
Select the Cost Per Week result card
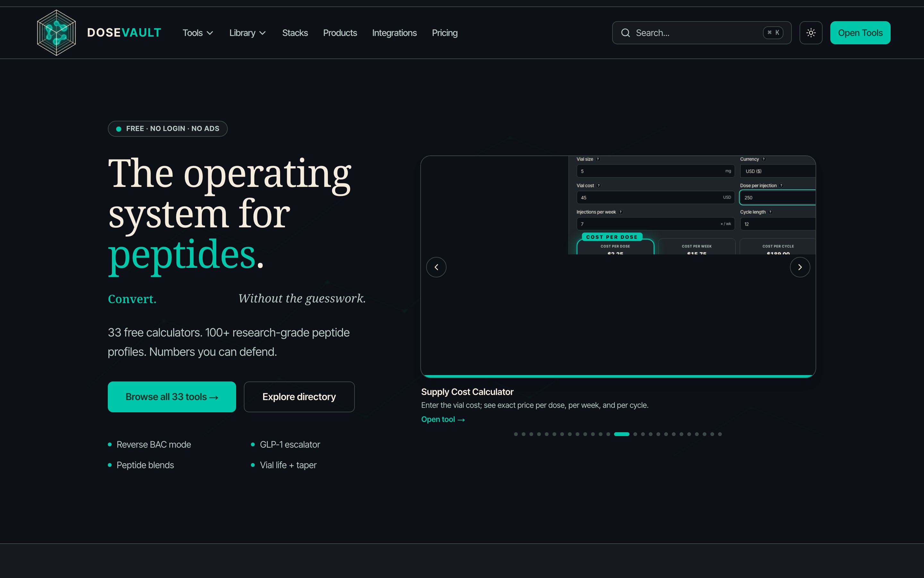point(697,247)
